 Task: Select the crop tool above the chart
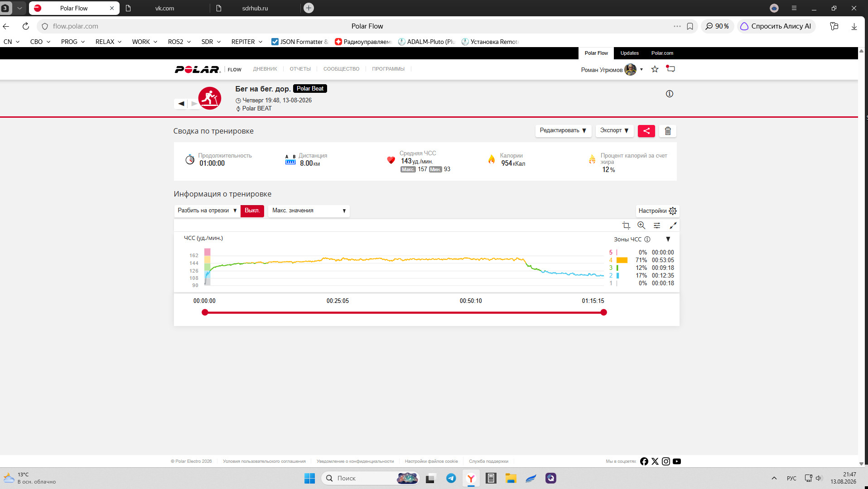tap(626, 225)
